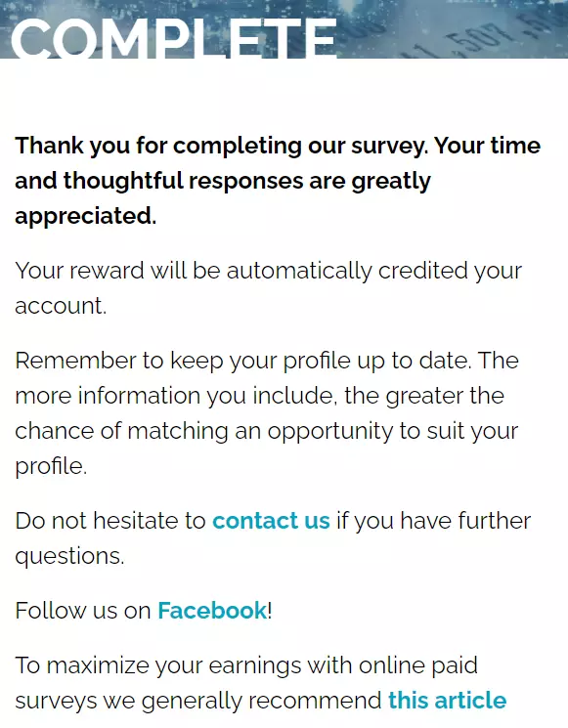The height and width of the screenshot is (728, 568).
Task: Click the surveys we generally recommend text
Action: coord(198,701)
